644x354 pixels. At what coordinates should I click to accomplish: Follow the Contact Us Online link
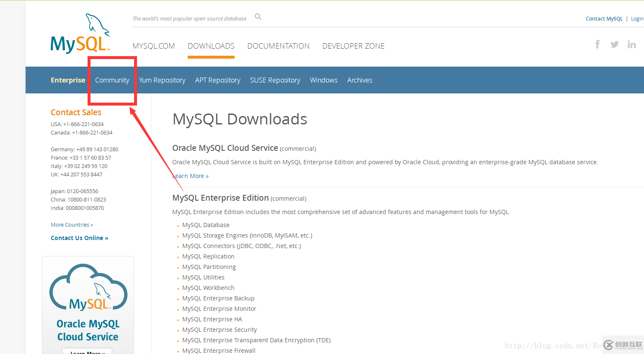80,238
